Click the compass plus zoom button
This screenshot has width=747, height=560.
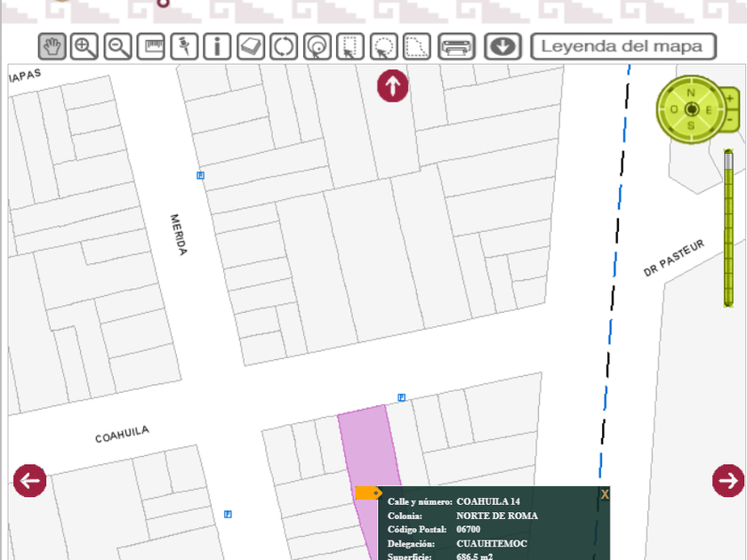(x=730, y=99)
